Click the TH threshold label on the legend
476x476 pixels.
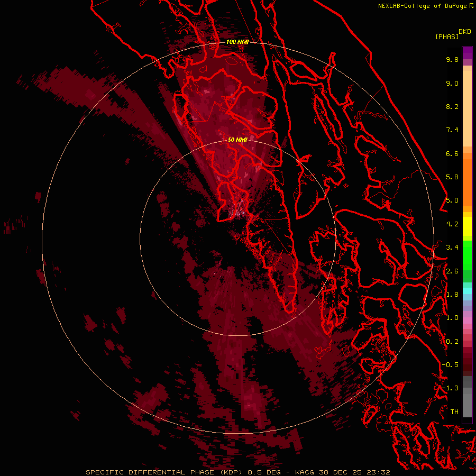click(454, 412)
